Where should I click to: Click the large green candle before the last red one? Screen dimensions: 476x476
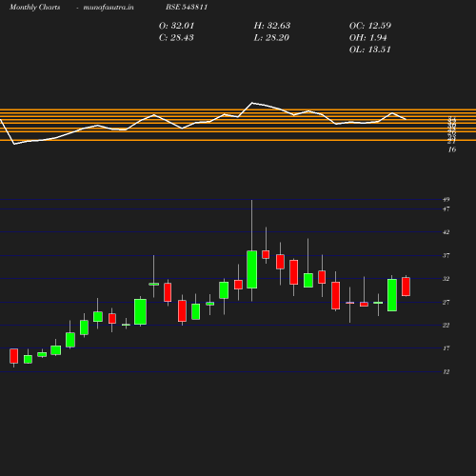pyautogui.click(x=392, y=295)
